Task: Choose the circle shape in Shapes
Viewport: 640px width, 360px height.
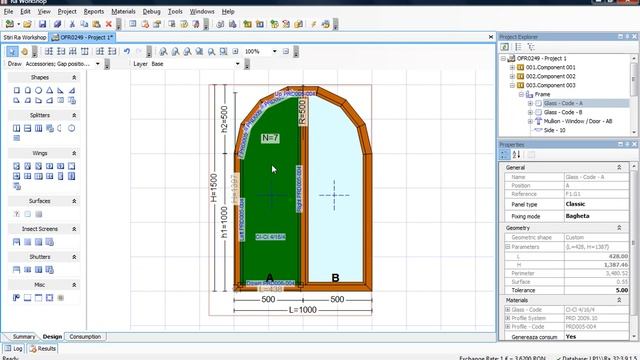Action: coord(38,90)
